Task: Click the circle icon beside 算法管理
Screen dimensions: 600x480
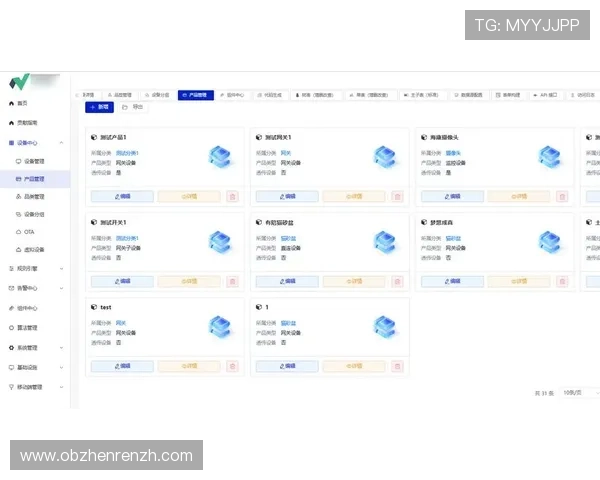Action: coord(11,328)
